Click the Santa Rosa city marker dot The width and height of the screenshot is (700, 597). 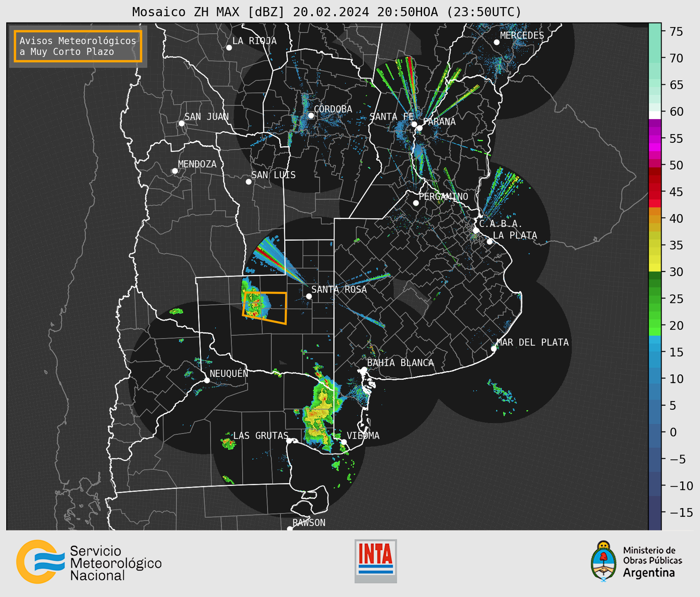tap(309, 296)
